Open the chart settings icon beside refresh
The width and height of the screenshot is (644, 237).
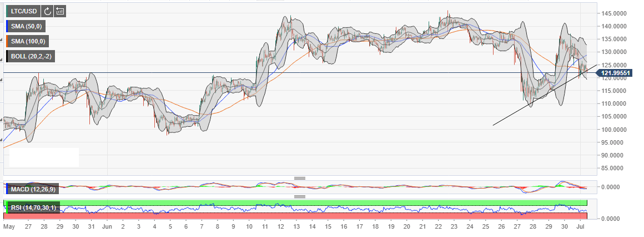[60, 11]
